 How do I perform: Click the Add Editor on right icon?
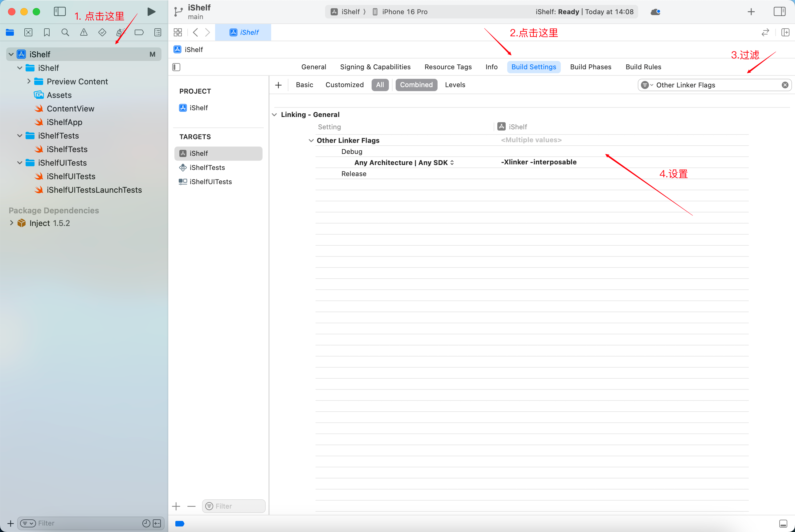(785, 33)
